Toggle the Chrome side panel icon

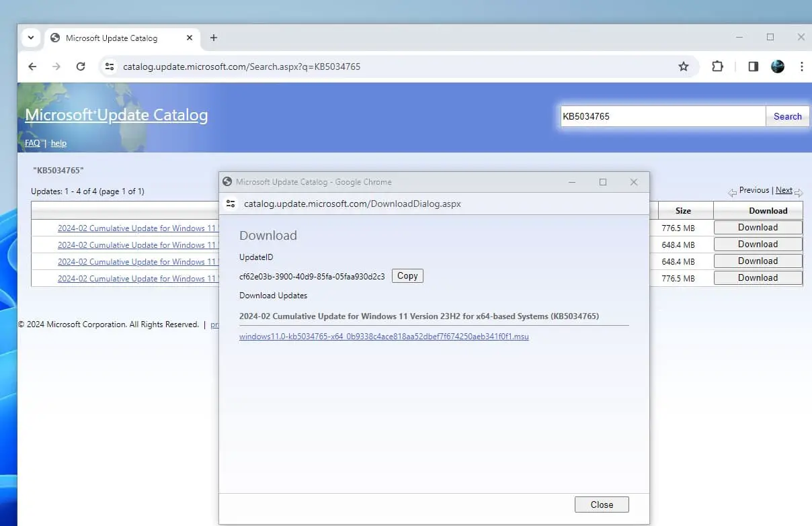point(753,67)
